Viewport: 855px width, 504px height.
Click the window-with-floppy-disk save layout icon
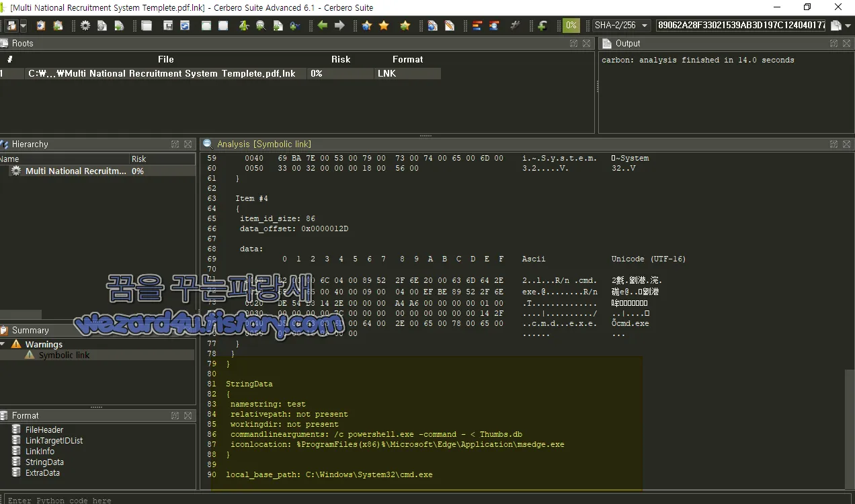pos(168,26)
